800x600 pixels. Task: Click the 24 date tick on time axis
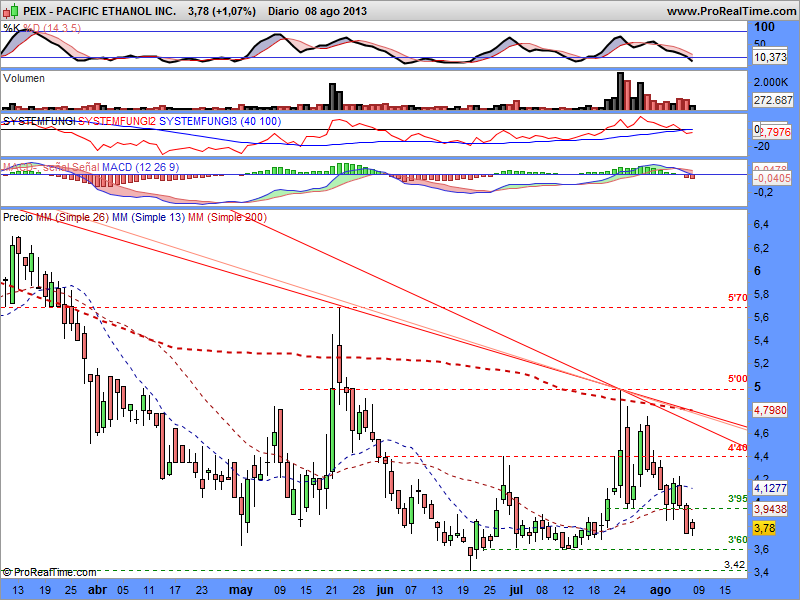click(620, 590)
